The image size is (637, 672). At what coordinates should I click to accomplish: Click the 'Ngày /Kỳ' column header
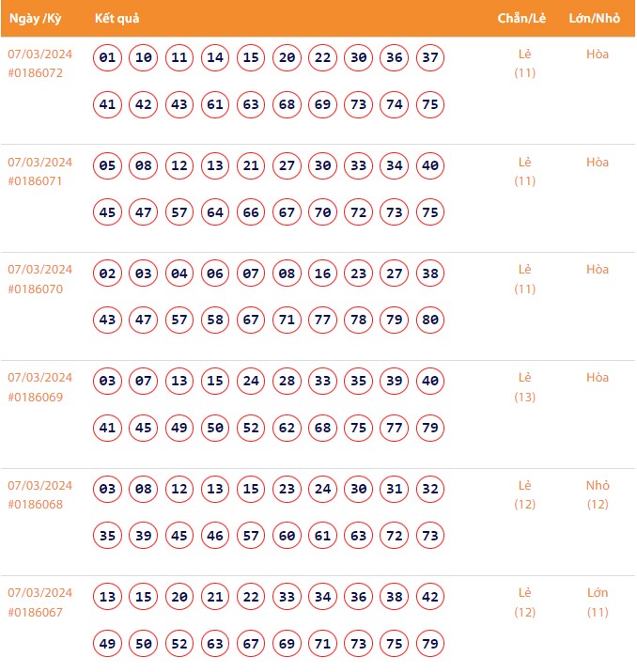[x=35, y=19]
